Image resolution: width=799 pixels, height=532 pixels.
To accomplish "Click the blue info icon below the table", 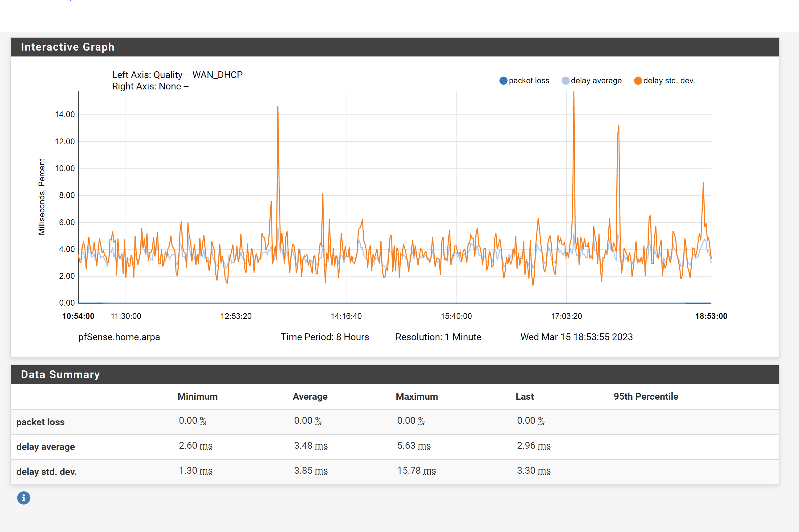I will (x=24, y=498).
